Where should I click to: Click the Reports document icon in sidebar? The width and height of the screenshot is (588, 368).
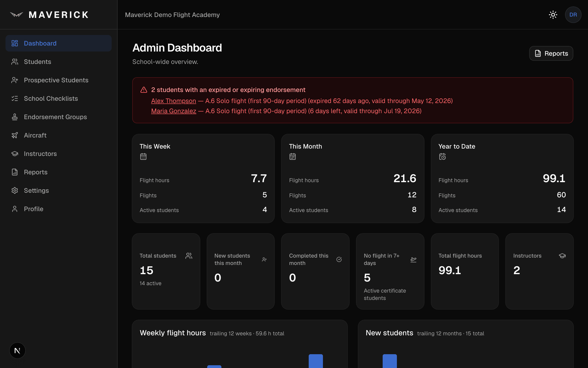tap(15, 172)
